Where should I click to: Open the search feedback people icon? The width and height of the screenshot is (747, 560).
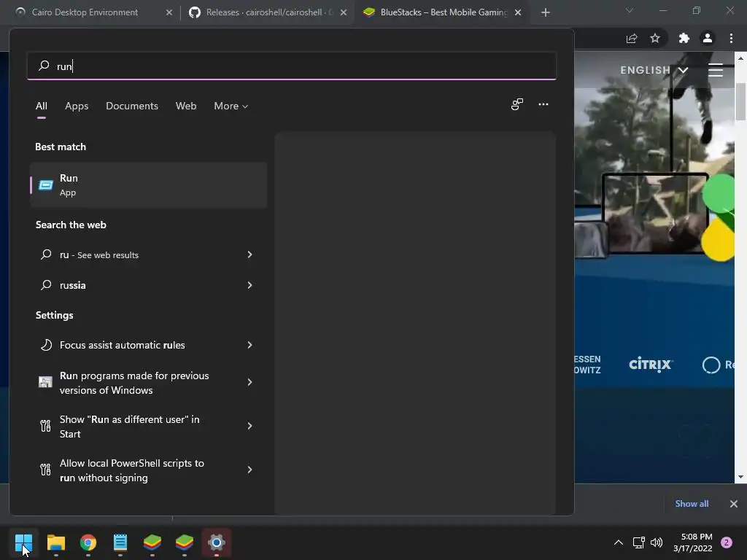[517, 104]
